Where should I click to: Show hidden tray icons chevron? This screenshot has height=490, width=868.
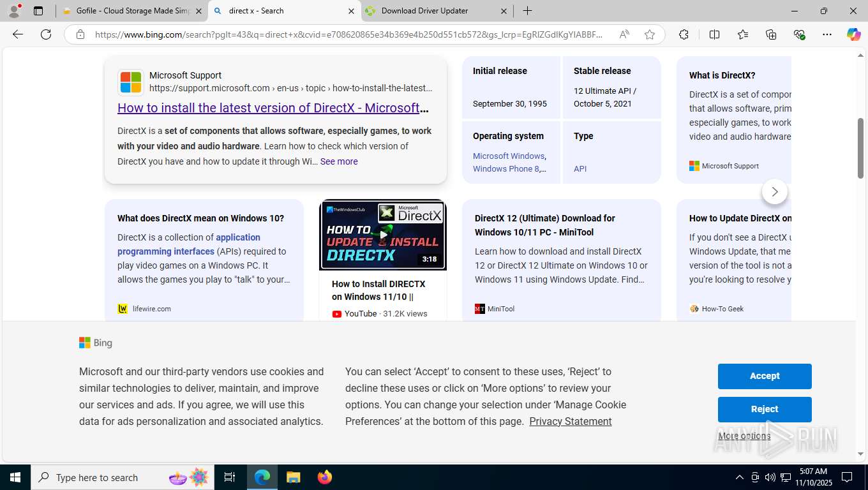tap(739, 477)
